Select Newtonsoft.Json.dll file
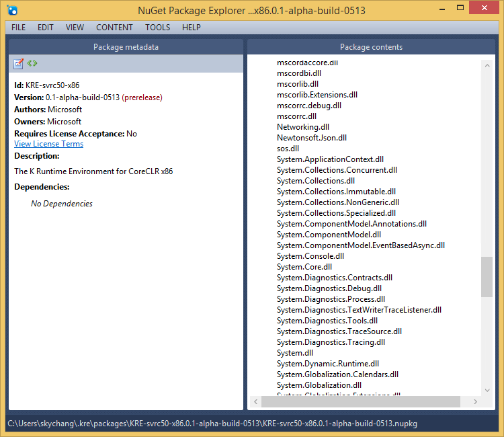This screenshot has width=504, height=437. click(312, 138)
